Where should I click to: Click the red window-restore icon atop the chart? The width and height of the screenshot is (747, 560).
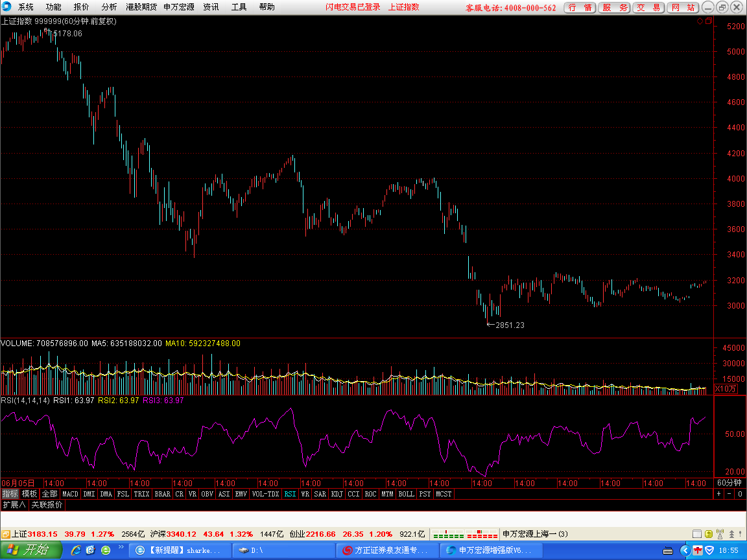tap(709, 21)
